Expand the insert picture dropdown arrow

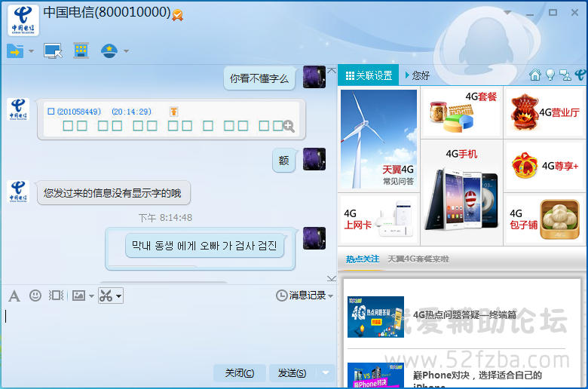91,296
